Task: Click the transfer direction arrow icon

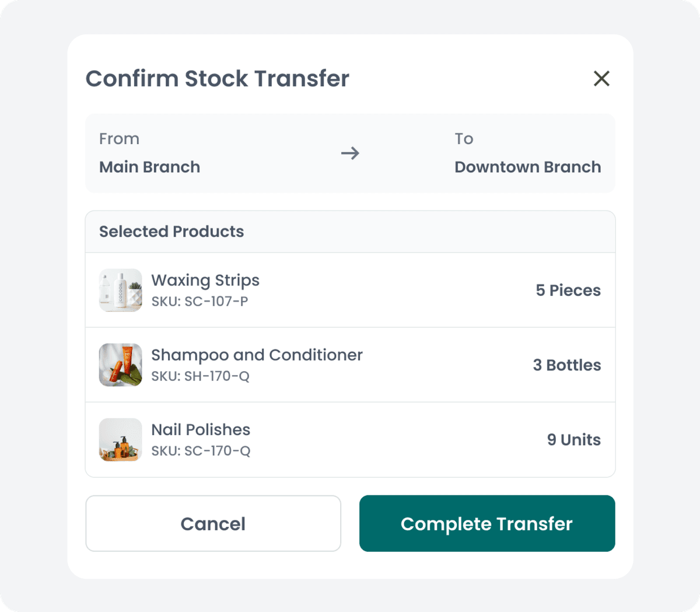Action: coord(350,153)
